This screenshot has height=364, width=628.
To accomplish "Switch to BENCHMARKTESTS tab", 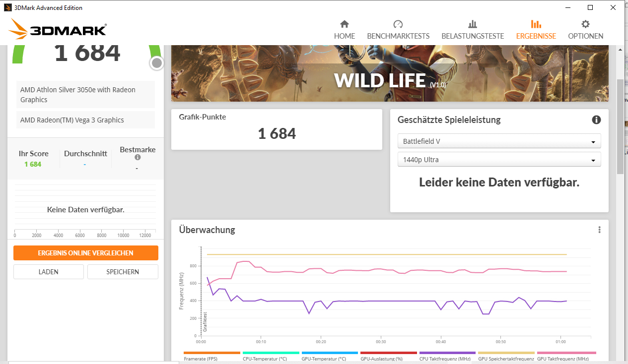I will [x=398, y=30].
